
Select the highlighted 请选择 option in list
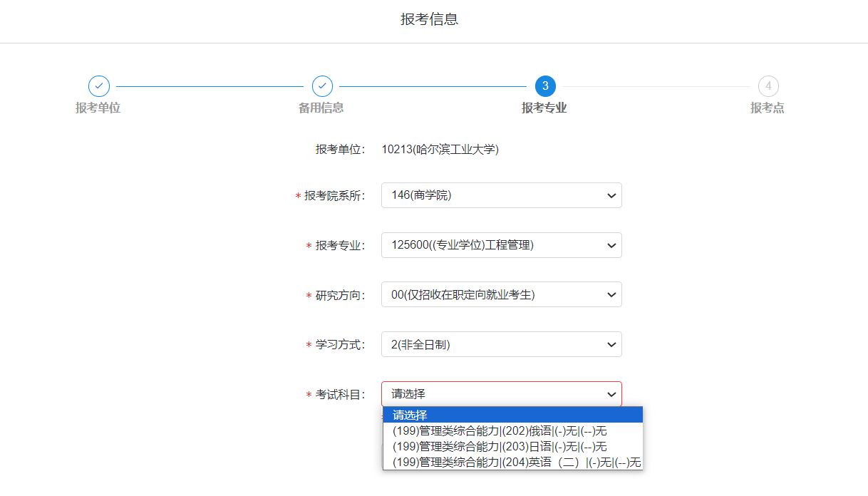click(x=512, y=415)
